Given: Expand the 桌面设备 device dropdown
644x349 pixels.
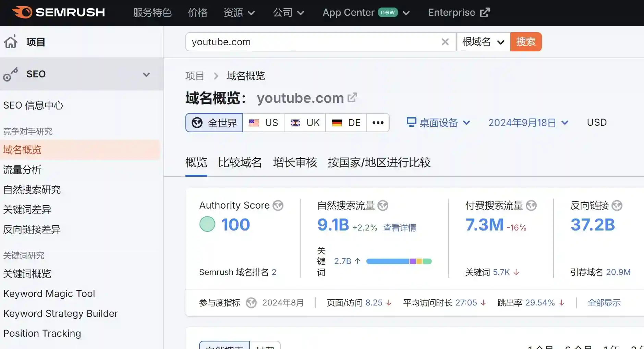Looking at the screenshot, I should [438, 123].
